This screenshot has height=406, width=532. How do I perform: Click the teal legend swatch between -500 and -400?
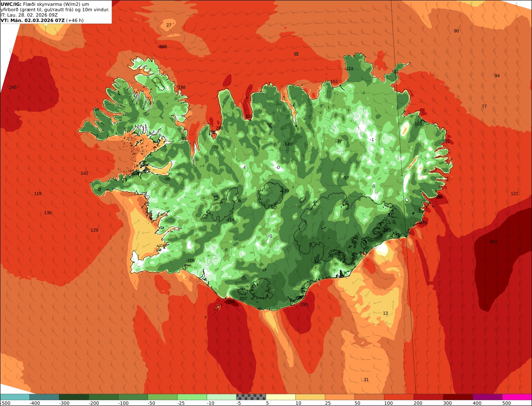[x=15, y=397]
